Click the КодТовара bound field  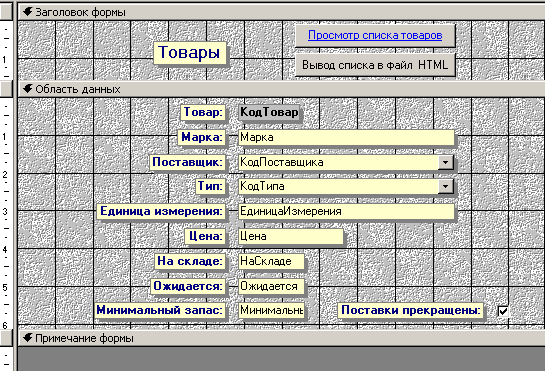pyautogui.click(x=269, y=112)
